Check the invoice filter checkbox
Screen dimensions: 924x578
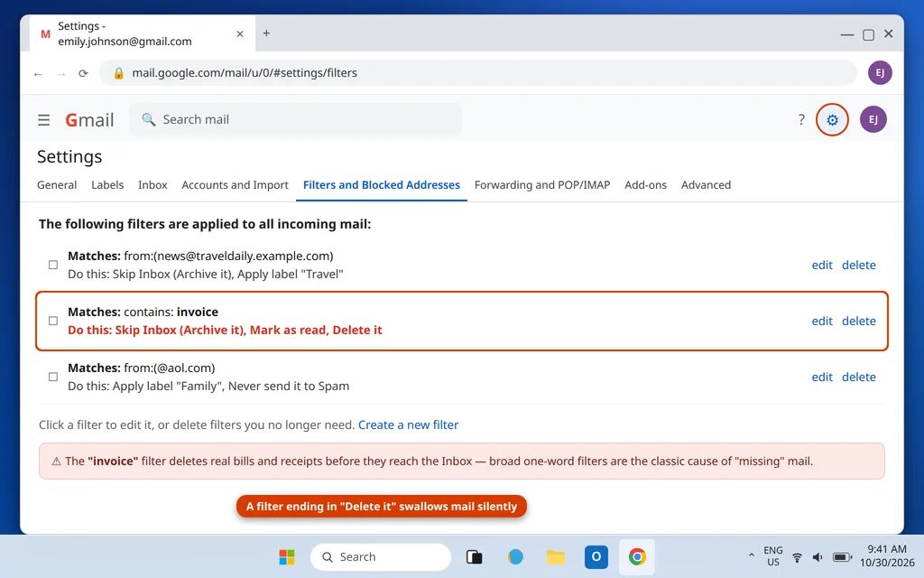click(x=53, y=321)
